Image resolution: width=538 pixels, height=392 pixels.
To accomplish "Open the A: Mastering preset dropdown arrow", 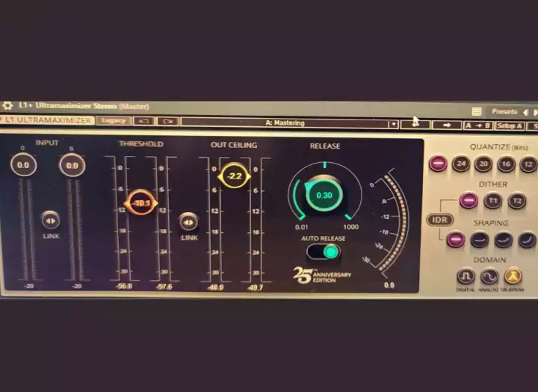I will tap(393, 124).
